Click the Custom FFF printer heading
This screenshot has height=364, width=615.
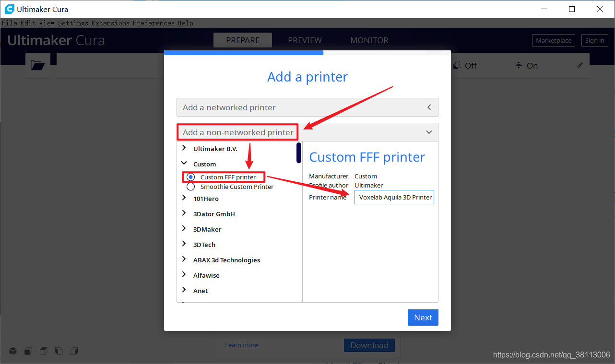tap(367, 157)
